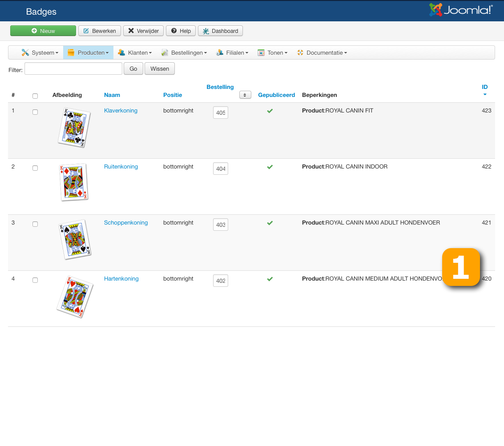Open the Tonen dropdown

click(272, 53)
